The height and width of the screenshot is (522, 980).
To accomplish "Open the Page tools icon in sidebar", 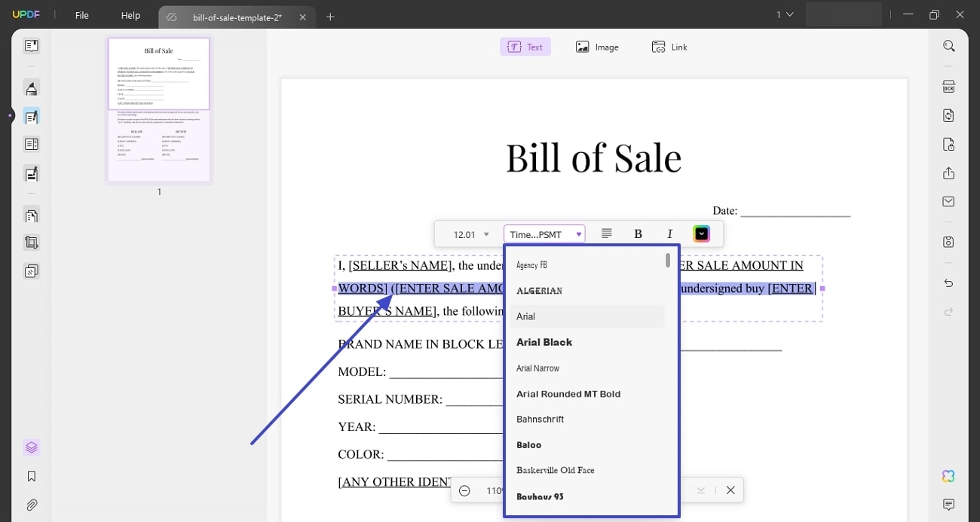I will click(31, 215).
